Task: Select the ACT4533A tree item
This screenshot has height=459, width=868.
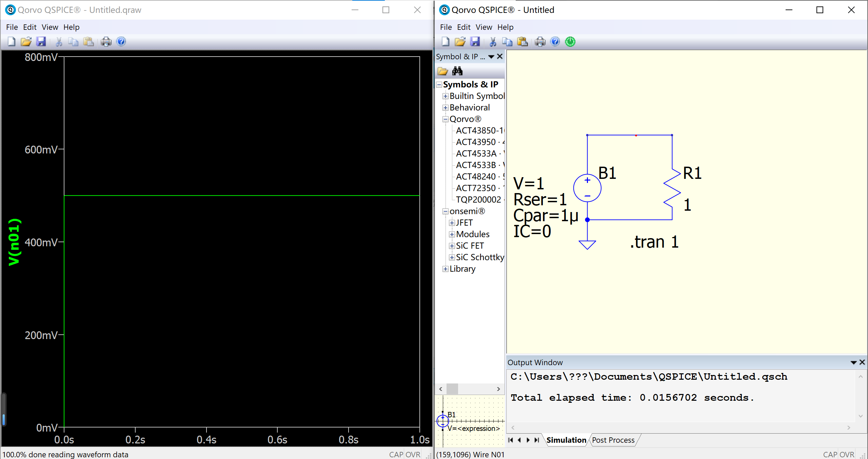Action: 476,154
